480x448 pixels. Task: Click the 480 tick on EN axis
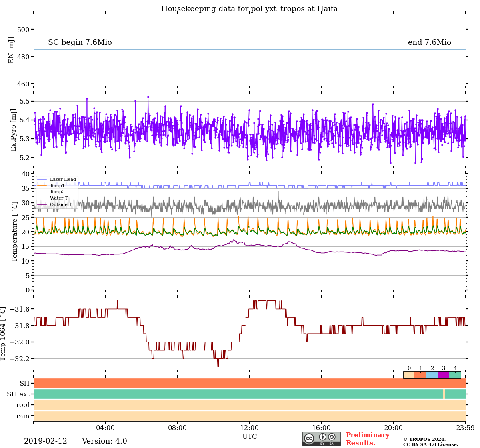pos(24,57)
